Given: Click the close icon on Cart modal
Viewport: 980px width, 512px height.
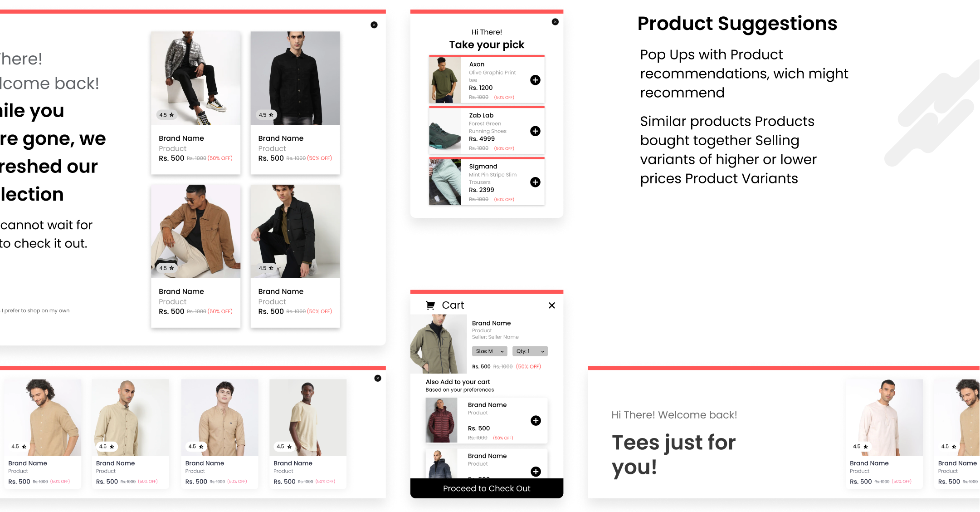Looking at the screenshot, I should pos(551,305).
